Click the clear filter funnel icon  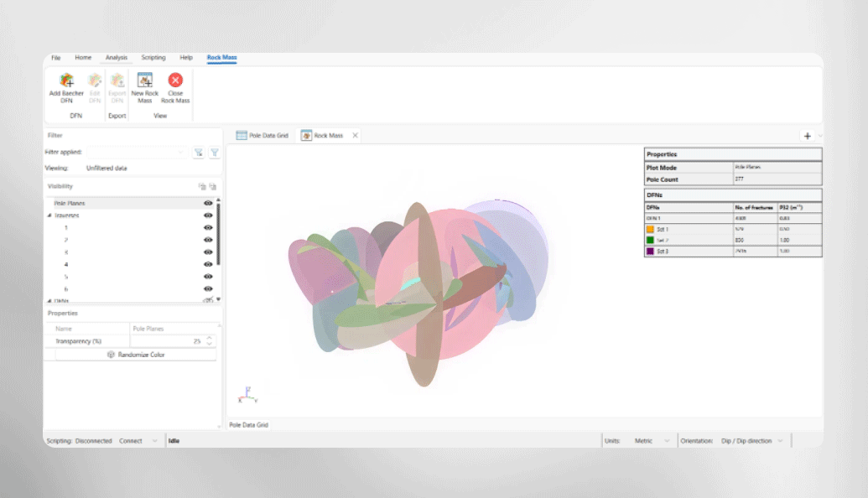[199, 153]
